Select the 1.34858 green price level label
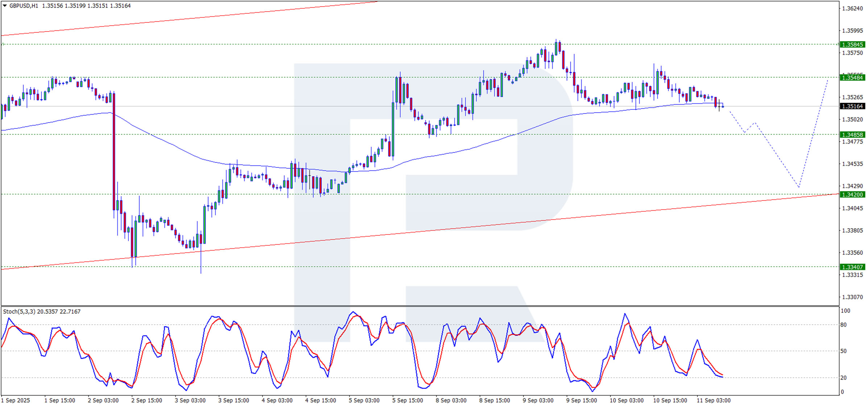This screenshot has height=406, width=868. coord(852,135)
